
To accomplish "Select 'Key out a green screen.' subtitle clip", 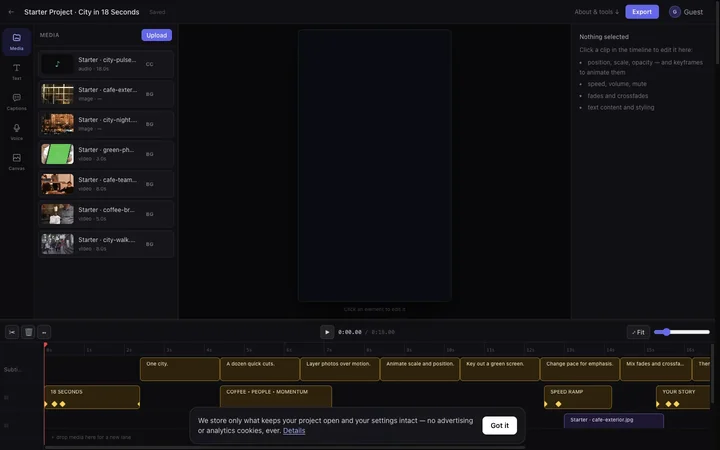I will (x=500, y=369).
